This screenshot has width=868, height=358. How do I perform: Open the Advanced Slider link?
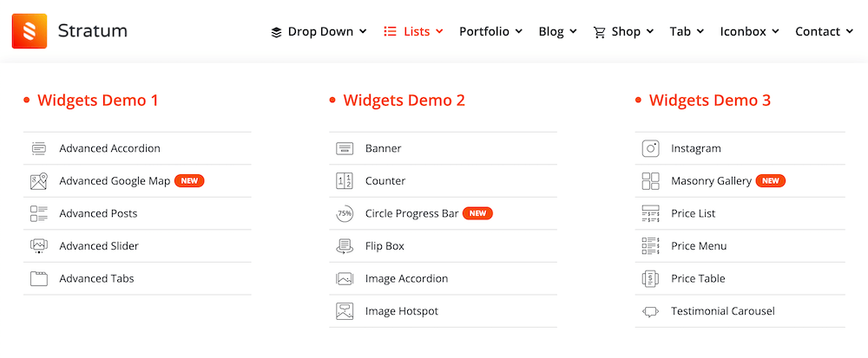coord(99,246)
